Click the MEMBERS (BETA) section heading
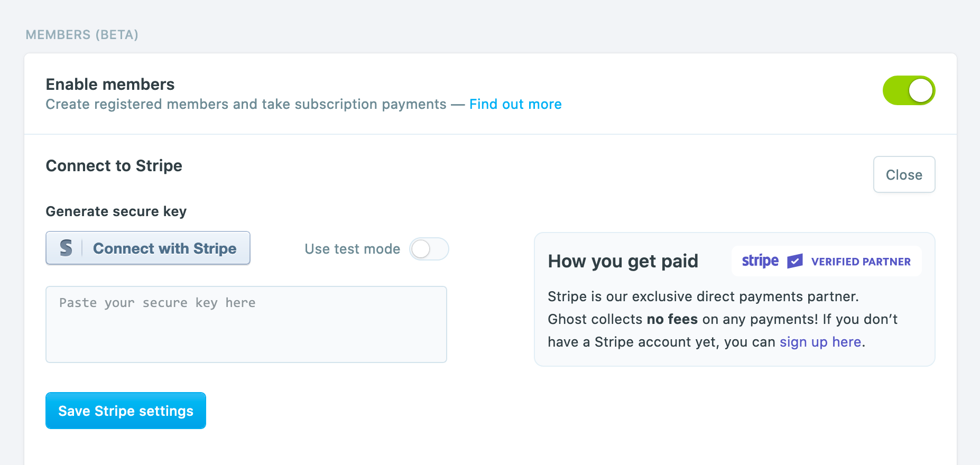This screenshot has height=465, width=980. [81, 35]
